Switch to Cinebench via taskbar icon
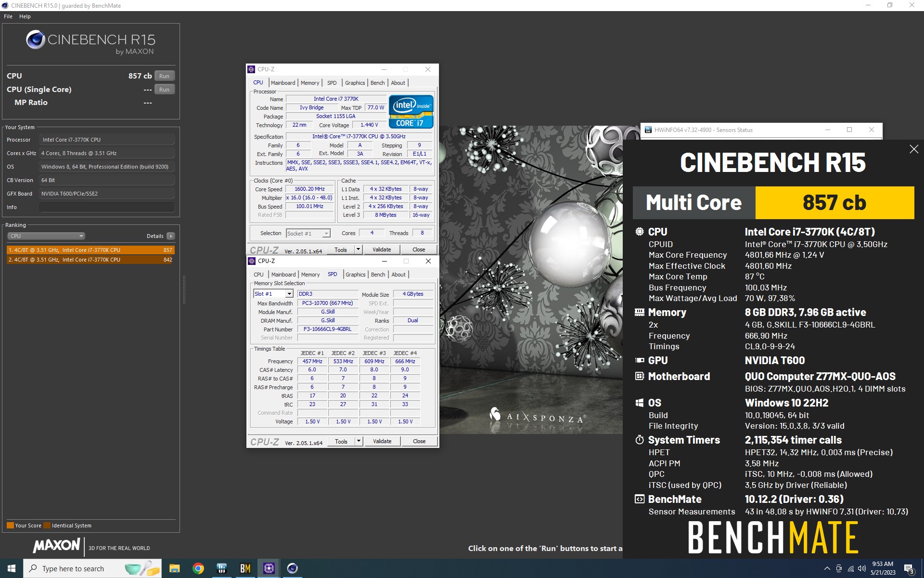This screenshot has height=578, width=924. coord(292,568)
